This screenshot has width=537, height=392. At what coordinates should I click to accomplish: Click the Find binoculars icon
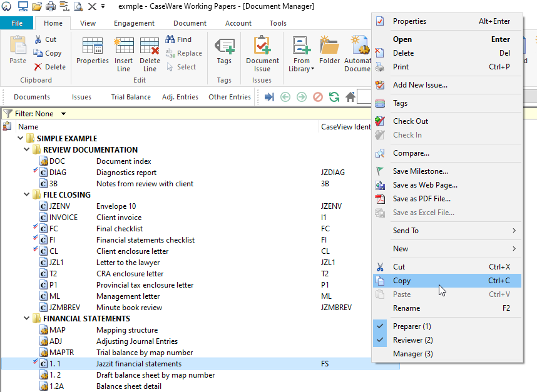pos(170,39)
